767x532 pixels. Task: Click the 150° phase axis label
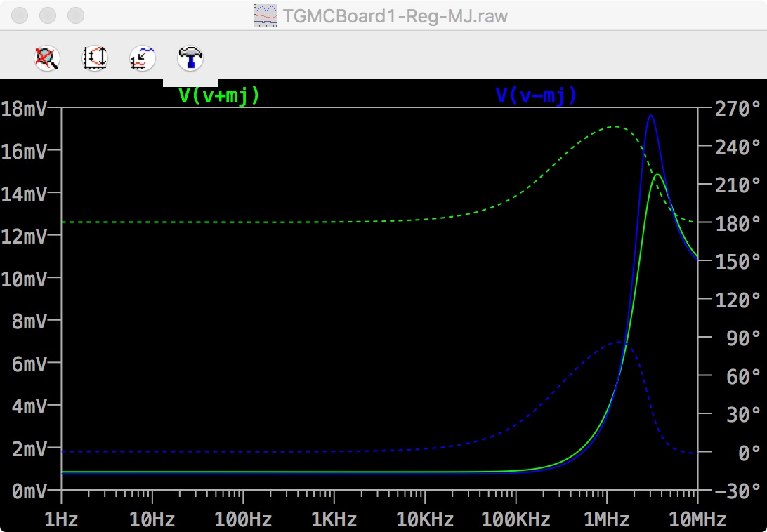point(738,261)
